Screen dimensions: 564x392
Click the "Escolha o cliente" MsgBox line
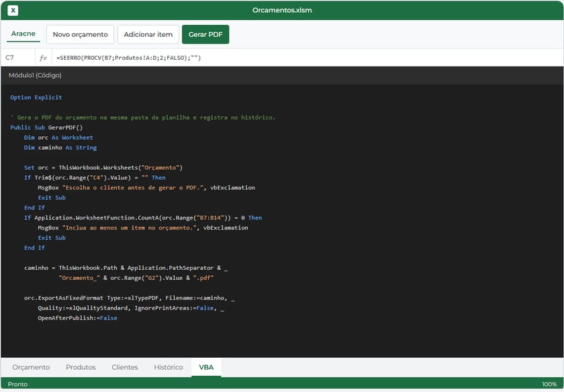146,188
